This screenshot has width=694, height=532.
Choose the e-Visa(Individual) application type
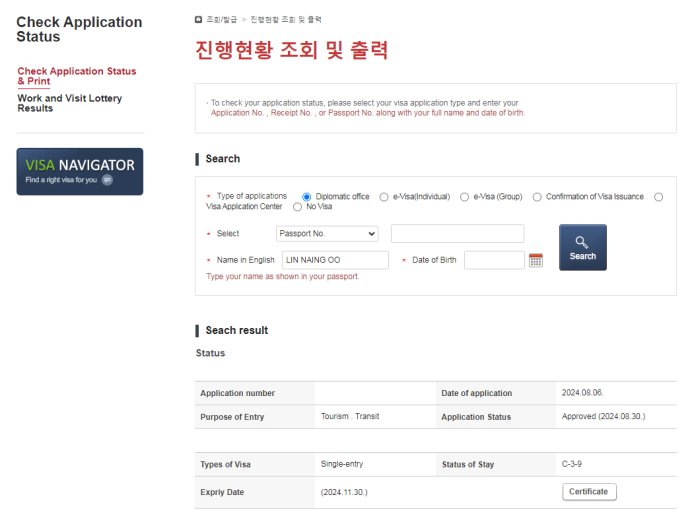click(384, 197)
